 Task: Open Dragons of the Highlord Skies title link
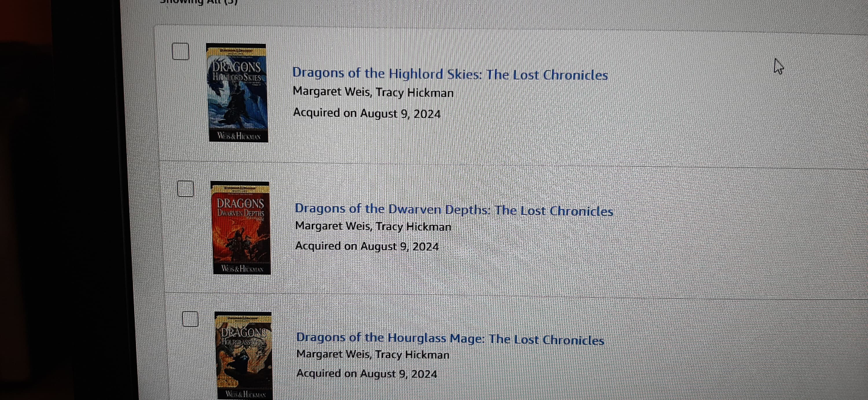click(450, 74)
